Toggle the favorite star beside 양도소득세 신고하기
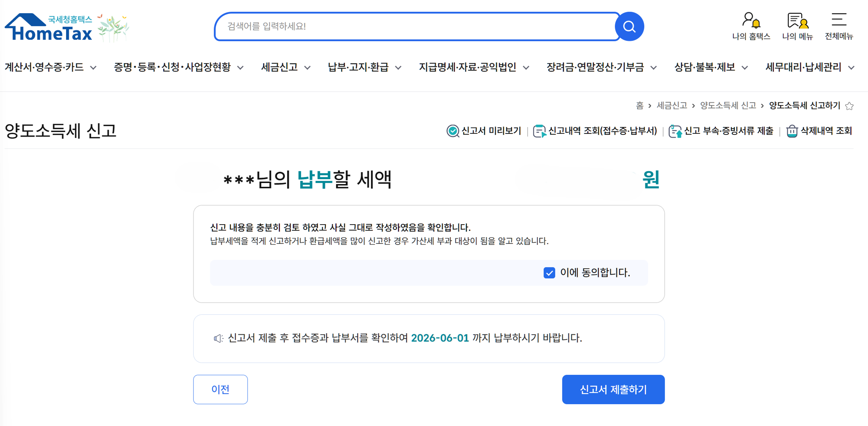868x426 pixels. (x=849, y=106)
